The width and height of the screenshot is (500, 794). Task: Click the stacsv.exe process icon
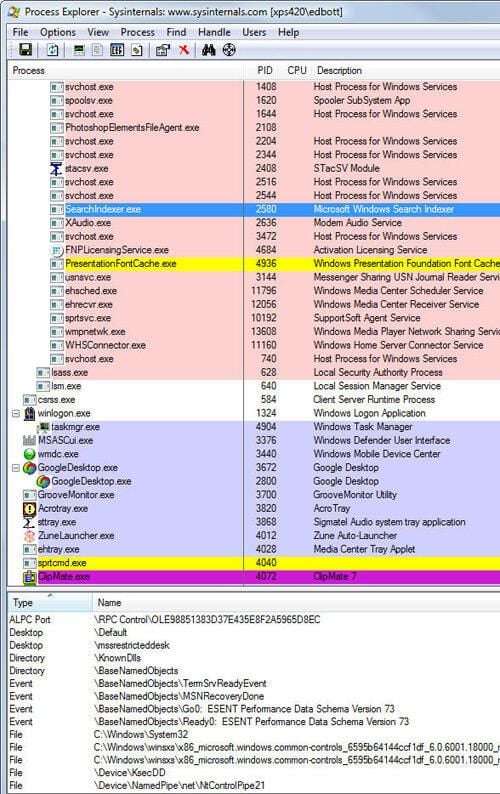pos(56,168)
